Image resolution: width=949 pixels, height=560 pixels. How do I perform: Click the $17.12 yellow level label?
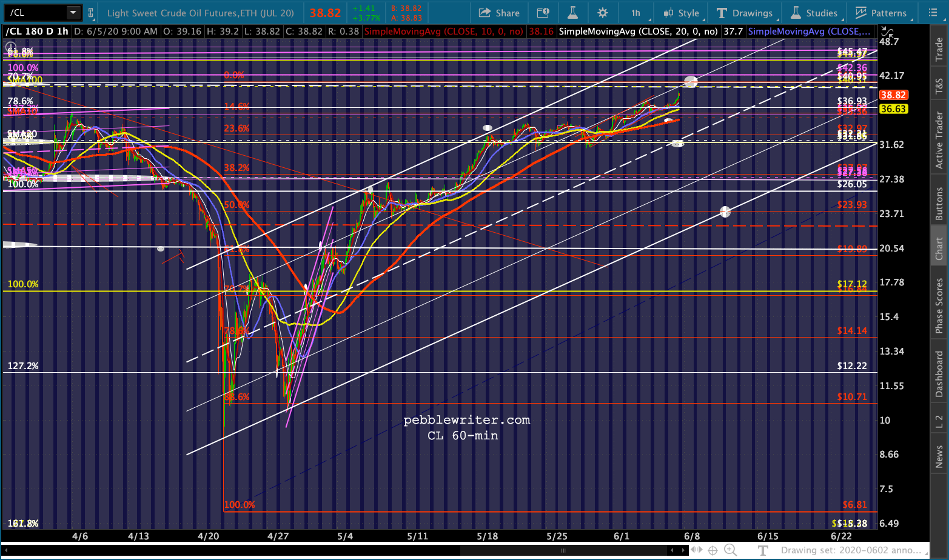coord(852,284)
